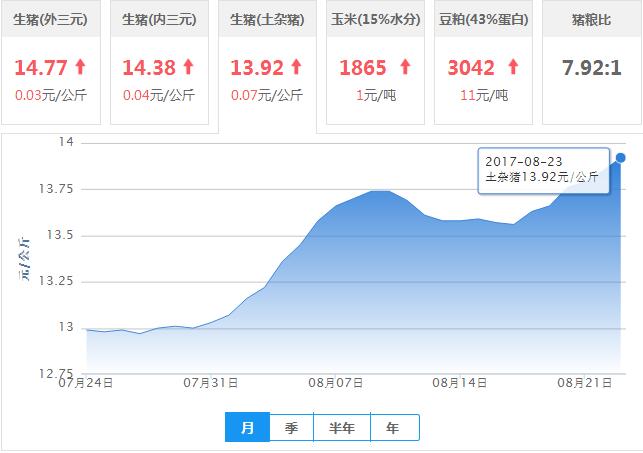Switch chart range to 季
The image size is (643, 453).
(x=292, y=427)
